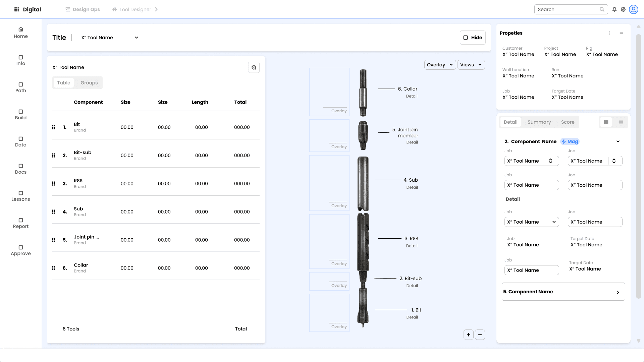
Task: Go to Build in the sidebar
Action: tap(21, 114)
